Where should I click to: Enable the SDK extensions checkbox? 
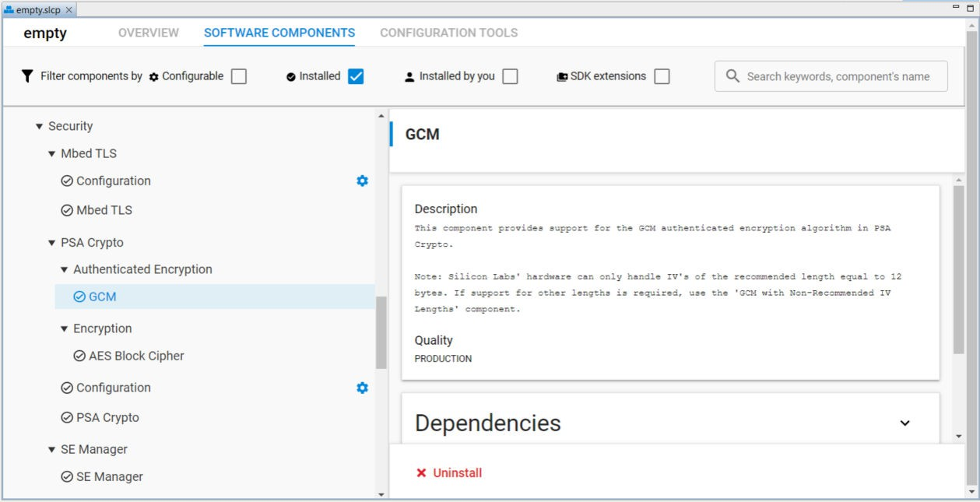point(661,75)
